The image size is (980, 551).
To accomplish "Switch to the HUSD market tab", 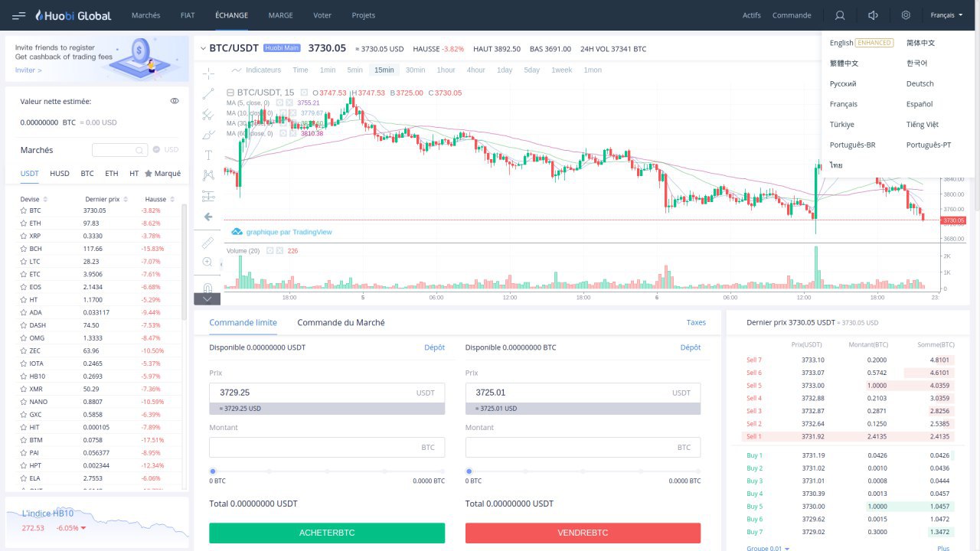I will tap(60, 174).
